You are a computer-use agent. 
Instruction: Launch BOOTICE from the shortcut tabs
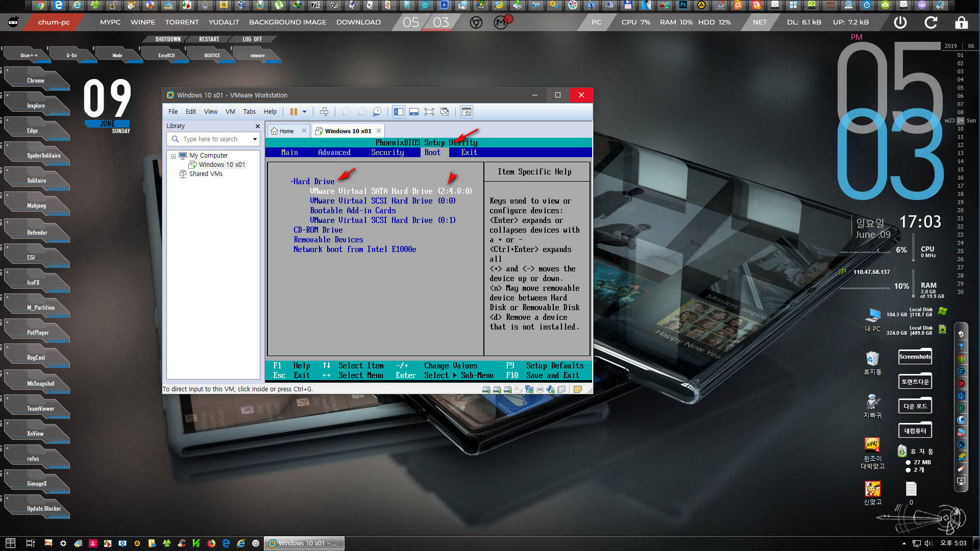(212, 55)
